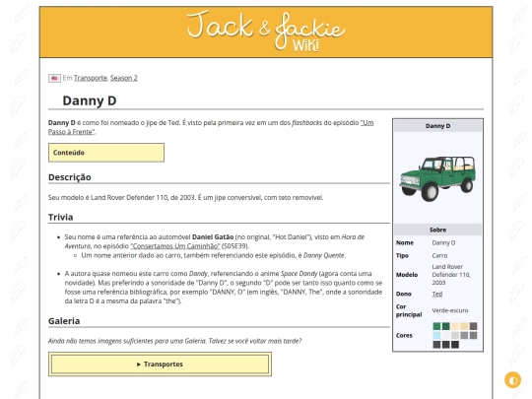Expand the Transportes navigation box
532x399 pixels.
click(160, 365)
